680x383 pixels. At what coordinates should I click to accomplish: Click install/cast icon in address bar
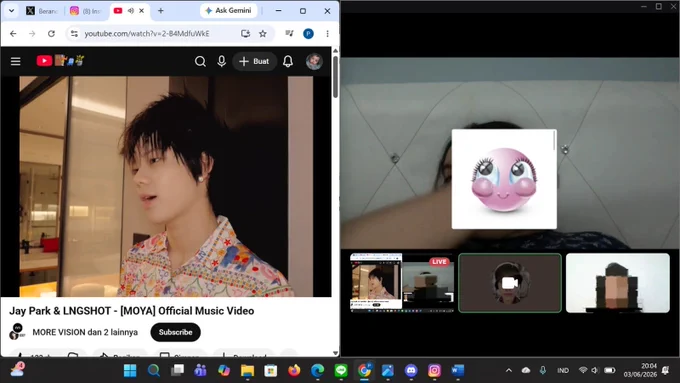pyautogui.click(x=245, y=33)
